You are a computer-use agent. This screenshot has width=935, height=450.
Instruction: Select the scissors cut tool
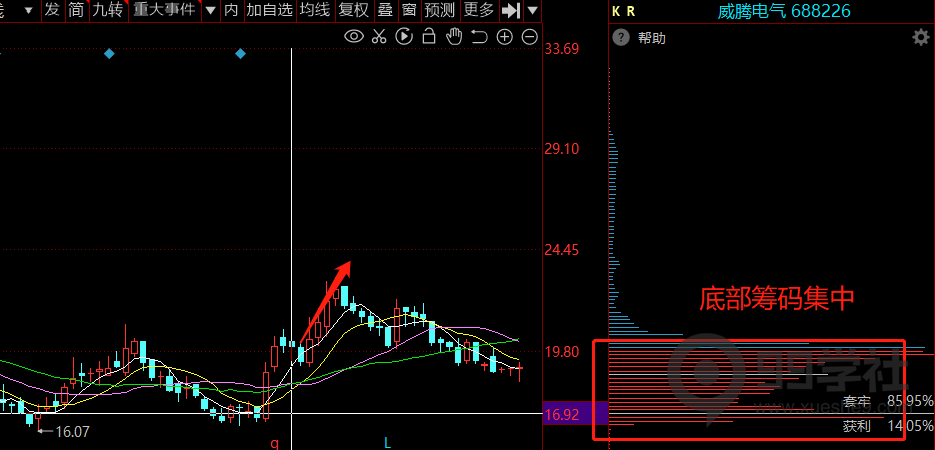378,37
